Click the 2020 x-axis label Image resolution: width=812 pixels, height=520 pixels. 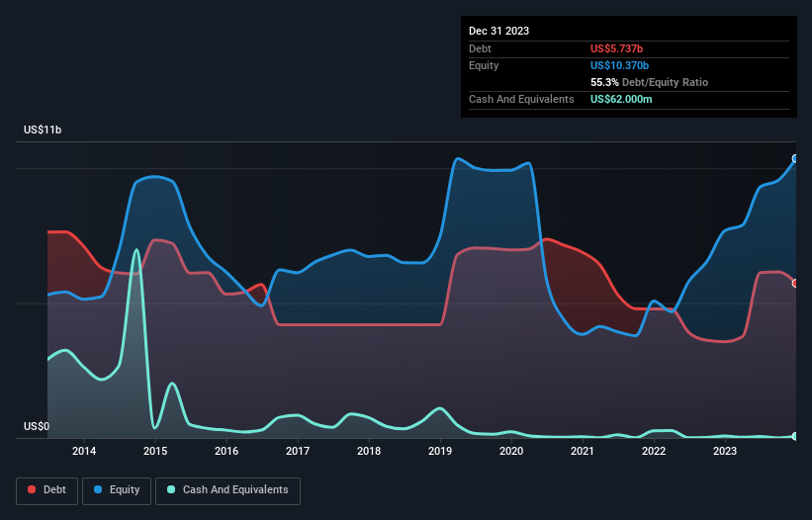coord(511,451)
